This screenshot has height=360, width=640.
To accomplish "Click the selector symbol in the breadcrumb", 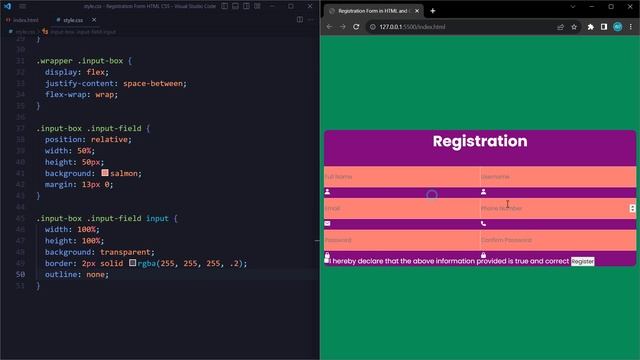I will point(80,31).
